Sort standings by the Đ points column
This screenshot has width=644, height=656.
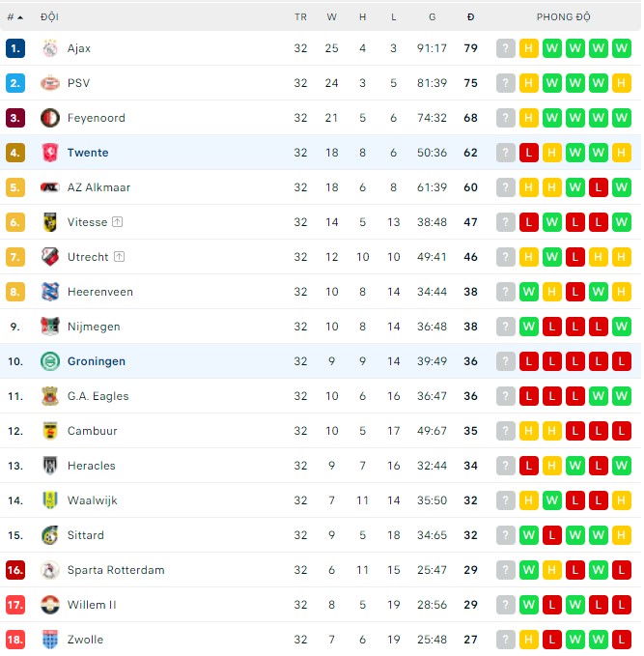(470, 17)
